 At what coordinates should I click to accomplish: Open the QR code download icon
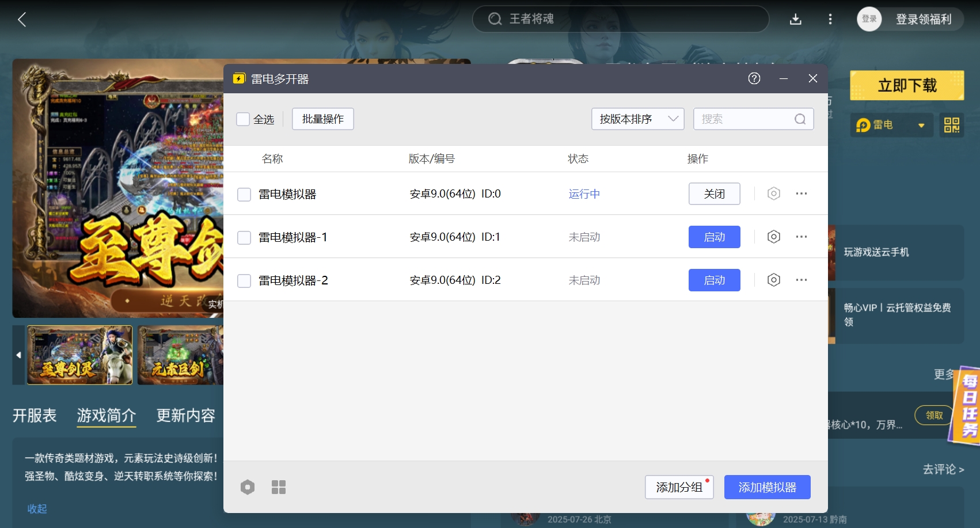[952, 125]
